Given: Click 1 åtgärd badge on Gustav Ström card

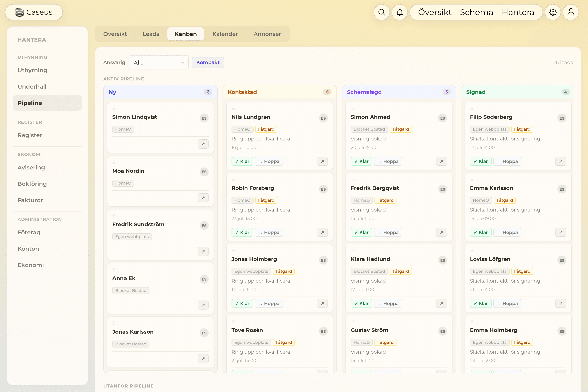Looking at the screenshot, I should click(385, 342).
